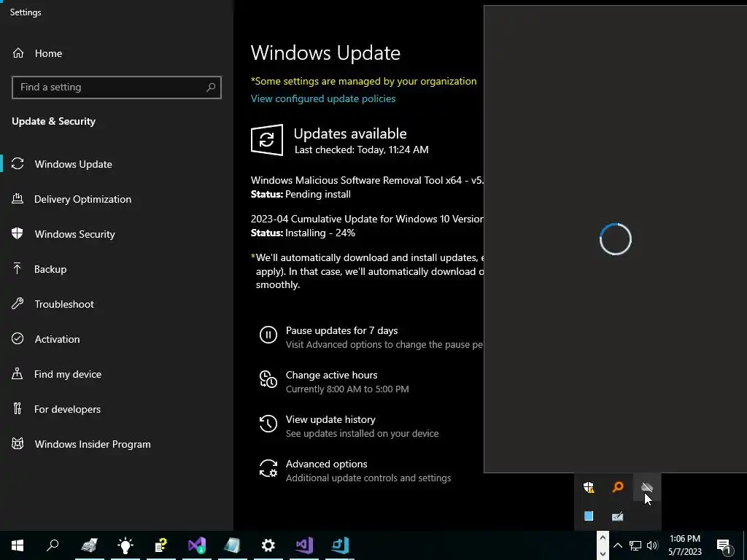Open taskbar search magnifier
The width and height of the screenshot is (747, 560).
(53, 545)
